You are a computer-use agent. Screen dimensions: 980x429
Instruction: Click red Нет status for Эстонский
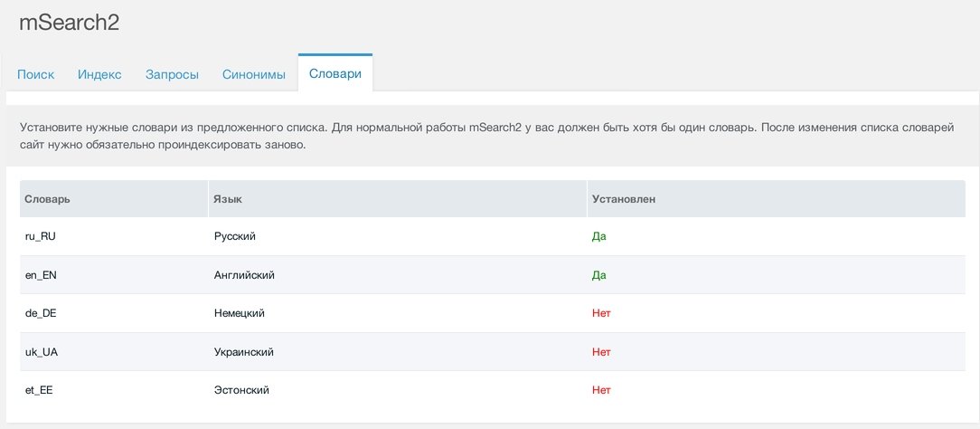click(601, 390)
